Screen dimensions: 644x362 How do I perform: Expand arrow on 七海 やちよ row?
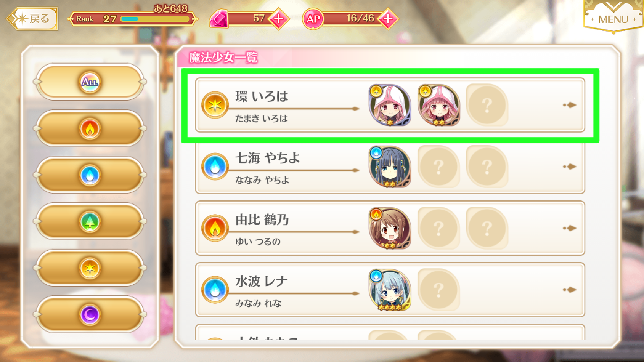point(570,167)
